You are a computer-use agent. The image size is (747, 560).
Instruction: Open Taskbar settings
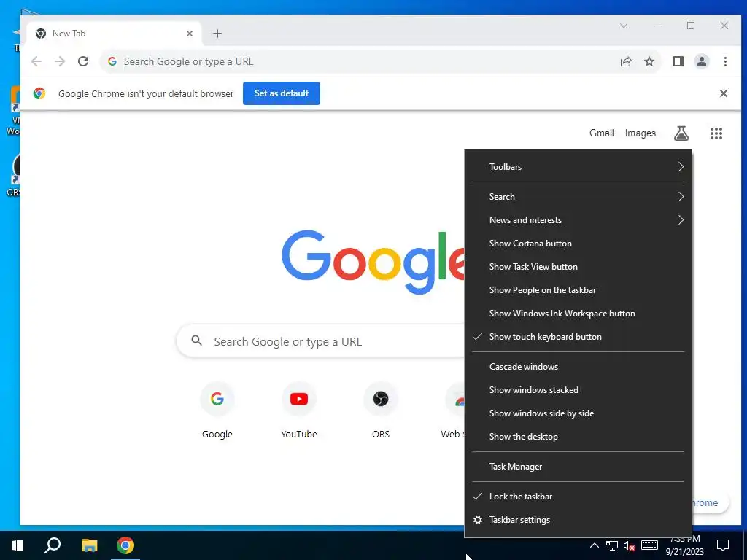point(578,520)
